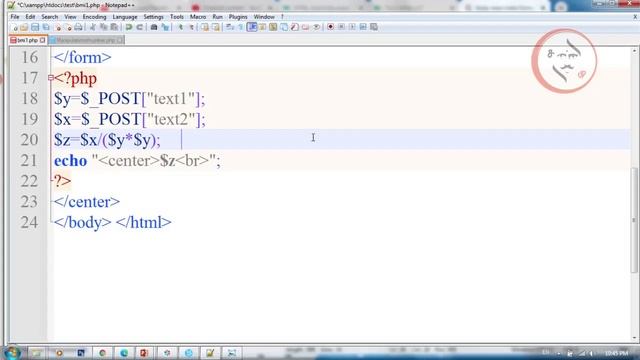Run macro multiple times icon
Viewport: 640px width, 360px height.
point(363,27)
